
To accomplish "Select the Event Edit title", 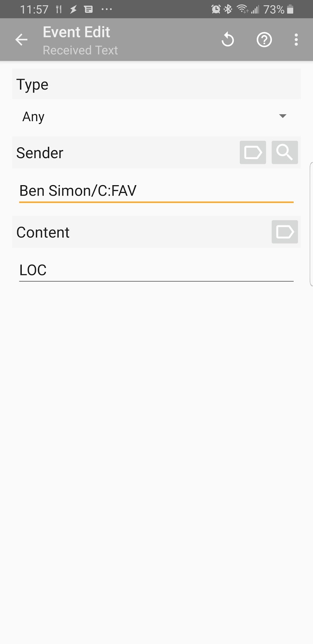I will (76, 32).
